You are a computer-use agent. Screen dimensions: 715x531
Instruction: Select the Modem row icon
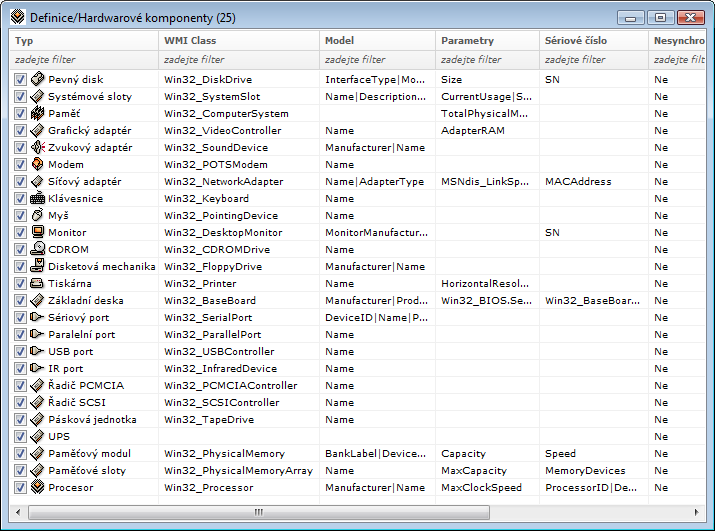(37, 164)
